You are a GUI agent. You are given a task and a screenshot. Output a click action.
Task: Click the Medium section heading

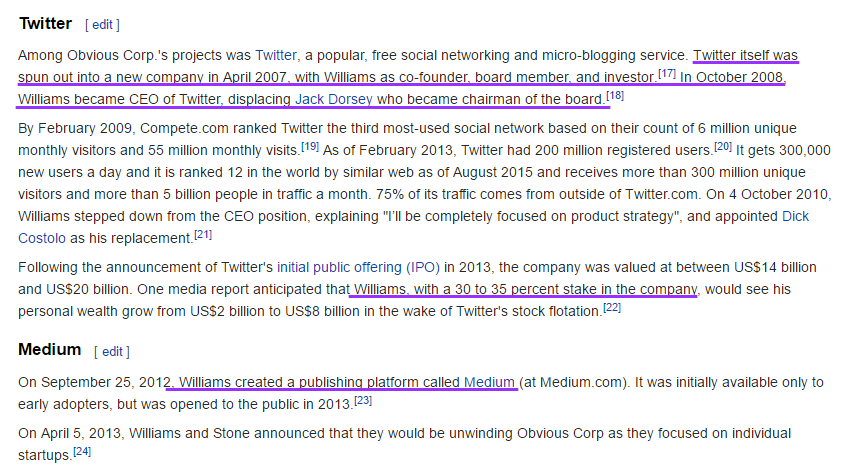pyautogui.click(x=50, y=350)
